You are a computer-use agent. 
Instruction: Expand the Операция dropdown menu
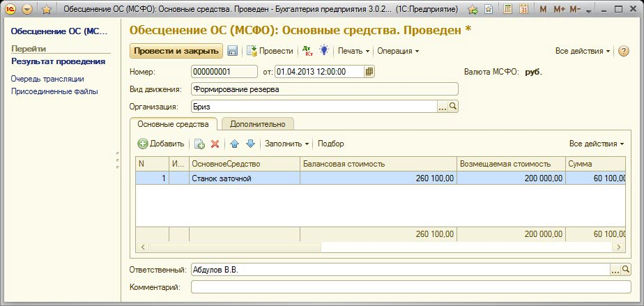click(398, 51)
